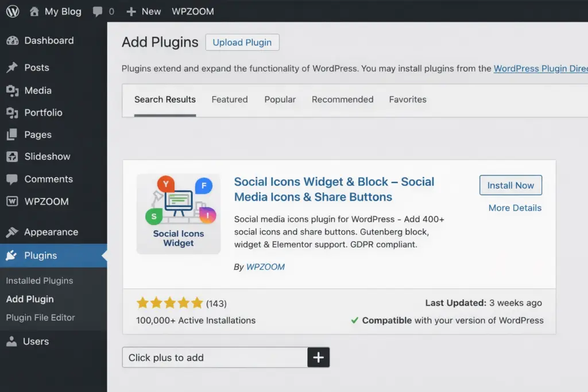588x392 pixels.
Task: Select the Recommended tab
Action: (x=342, y=100)
